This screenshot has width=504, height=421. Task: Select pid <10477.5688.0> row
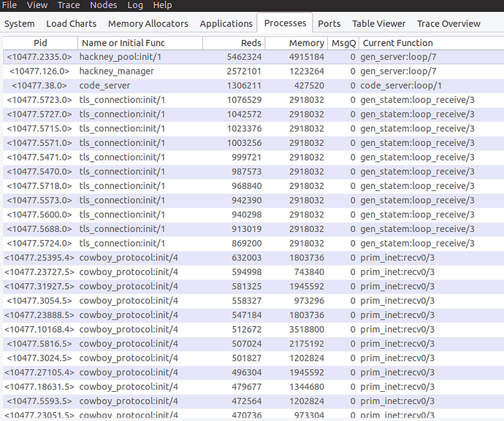(253, 229)
